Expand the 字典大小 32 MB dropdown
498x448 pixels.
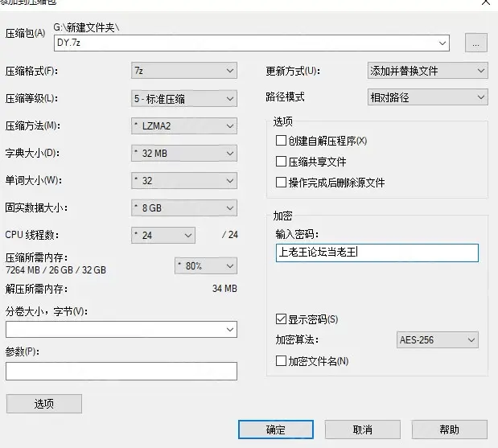coord(184,154)
